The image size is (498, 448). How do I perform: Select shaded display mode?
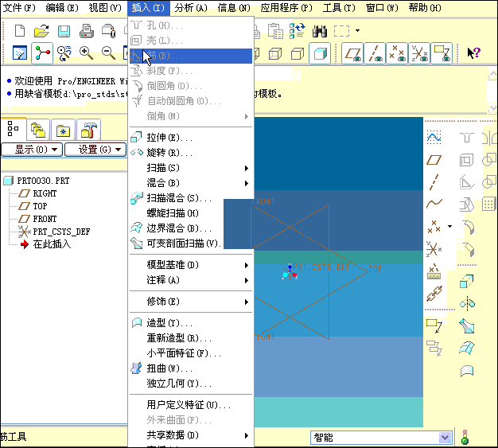[x=320, y=53]
